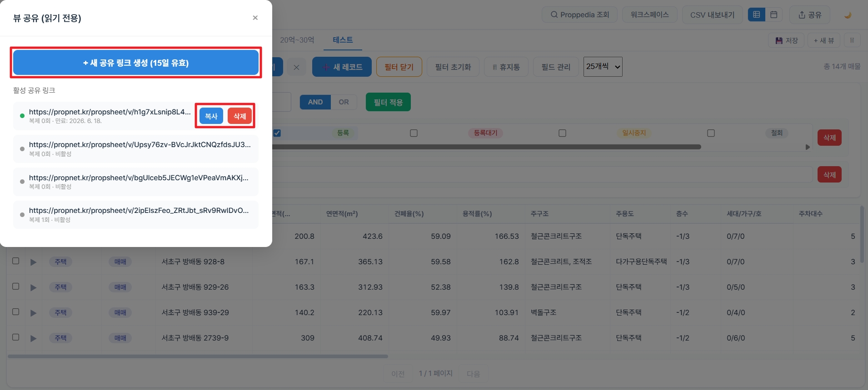Click the table's bottom horizontal scrollbar
This screenshot has height=390, width=868.
click(198, 356)
